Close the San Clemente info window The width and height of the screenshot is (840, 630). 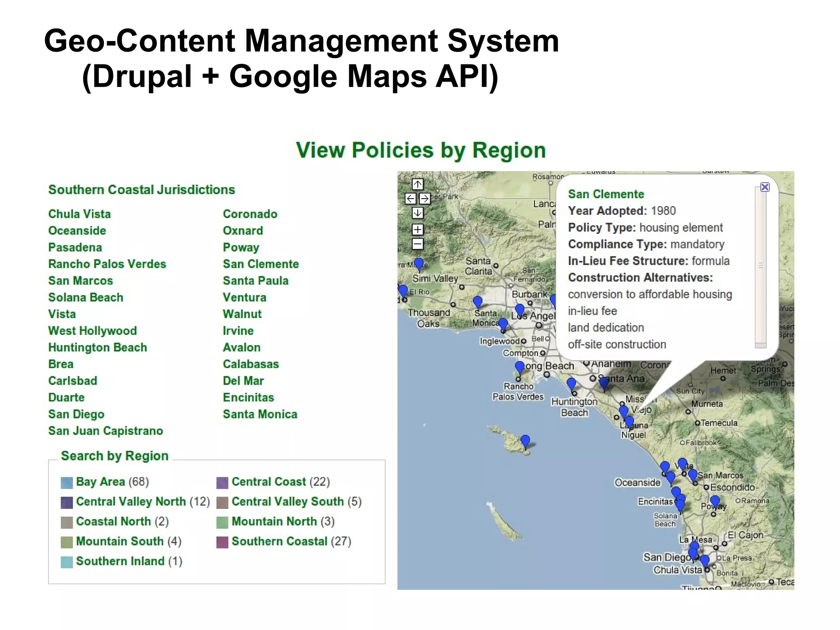[765, 187]
